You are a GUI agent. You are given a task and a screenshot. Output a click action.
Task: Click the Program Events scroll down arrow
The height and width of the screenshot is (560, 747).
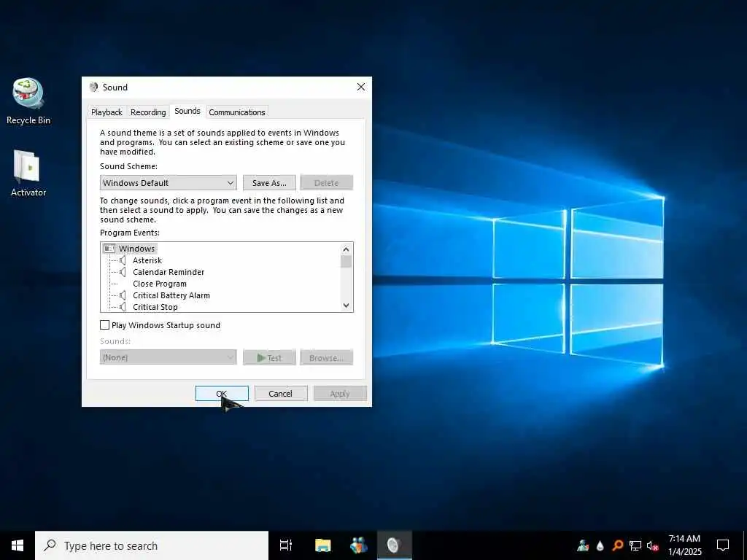[x=347, y=306]
